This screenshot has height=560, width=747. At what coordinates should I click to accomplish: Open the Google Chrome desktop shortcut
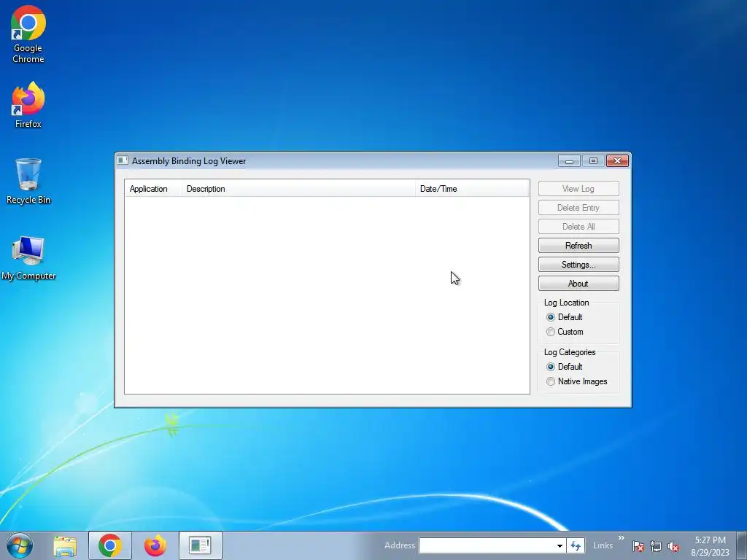(x=28, y=35)
